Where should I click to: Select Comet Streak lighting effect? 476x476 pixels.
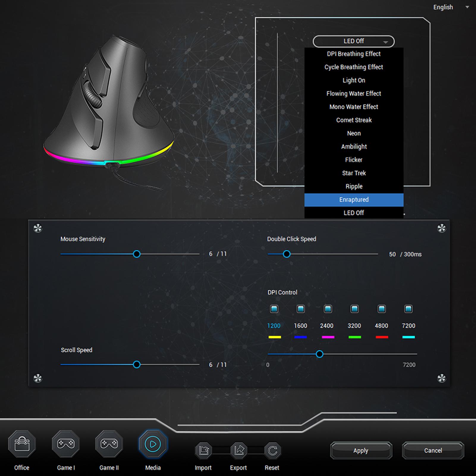point(354,120)
